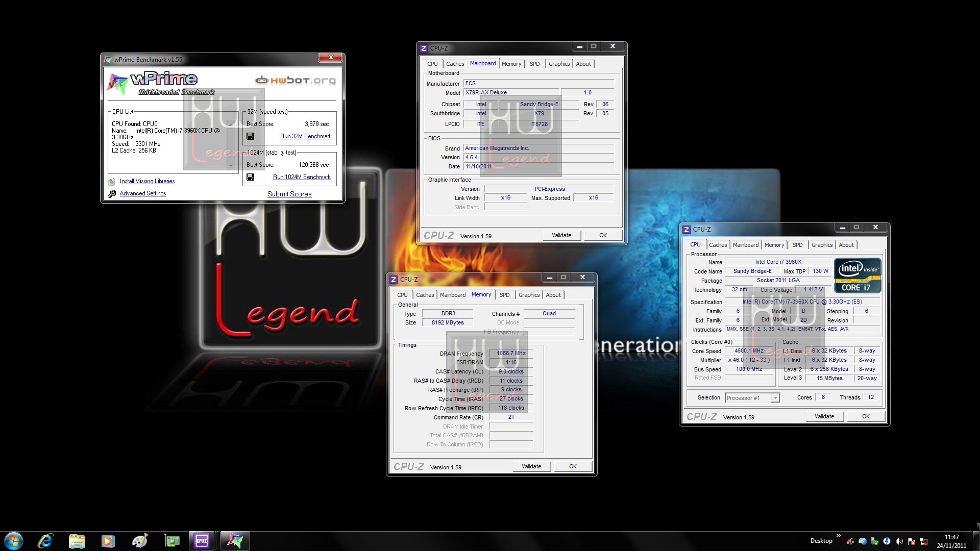Click OK in the Mainboard CPU-Z window

click(x=603, y=235)
